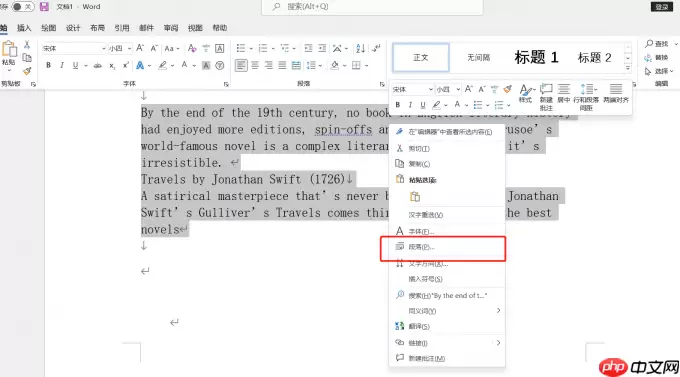This screenshot has width=680, height=377.
Task: Open the paragraph dialog launcher in the ribbon
Action: [382, 84]
